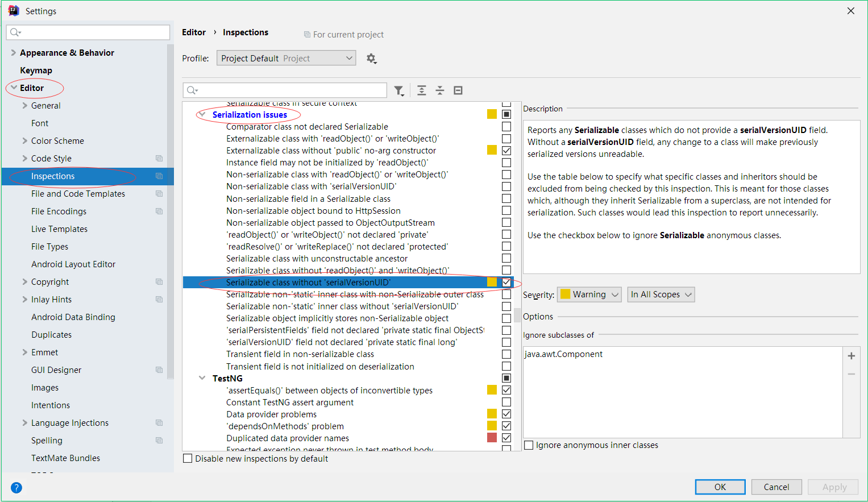The height and width of the screenshot is (502, 868).
Task: Click the inspections list vertical scrollbar
Action: 517,314
